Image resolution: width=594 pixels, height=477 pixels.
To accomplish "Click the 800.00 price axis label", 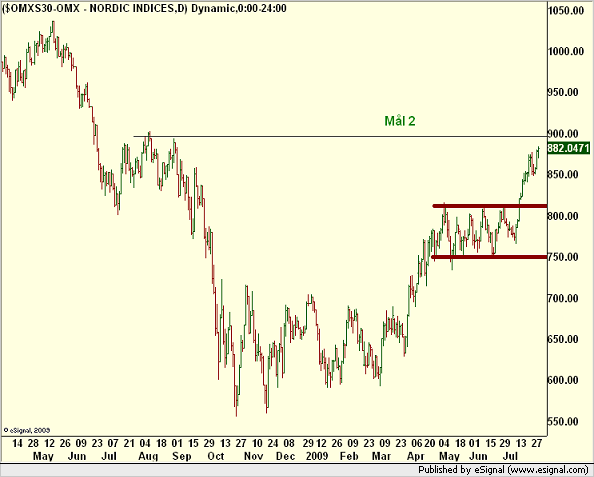I will tap(563, 216).
